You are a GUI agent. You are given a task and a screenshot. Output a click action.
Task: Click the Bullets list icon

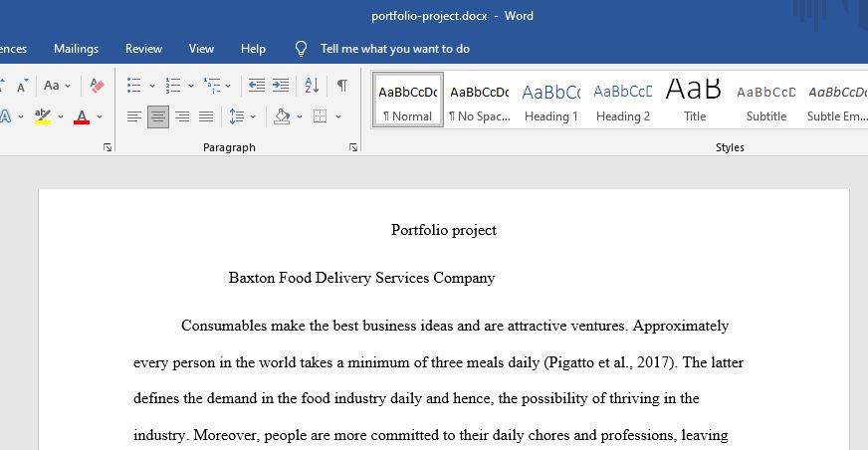point(134,86)
